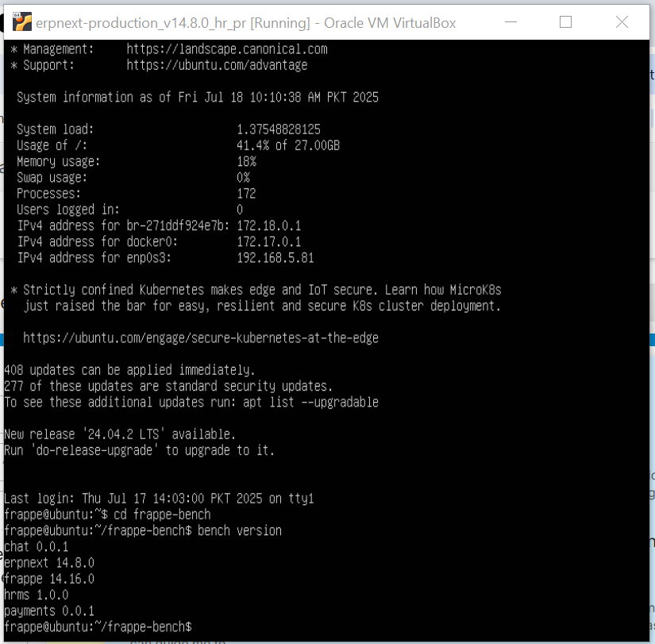
Task: Click the "New release '24.04.2 LTS' available." line
Action: [120, 434]
